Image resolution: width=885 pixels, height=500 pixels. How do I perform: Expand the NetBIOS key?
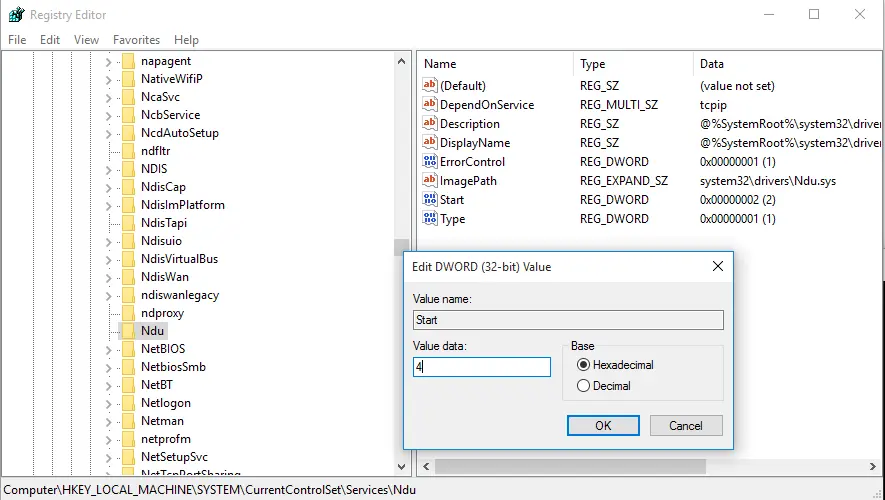point(108,349)
